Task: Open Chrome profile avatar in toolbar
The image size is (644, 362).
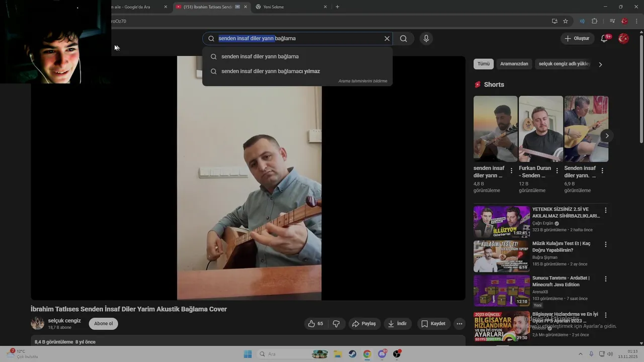Action: click(x=624, y=21)
